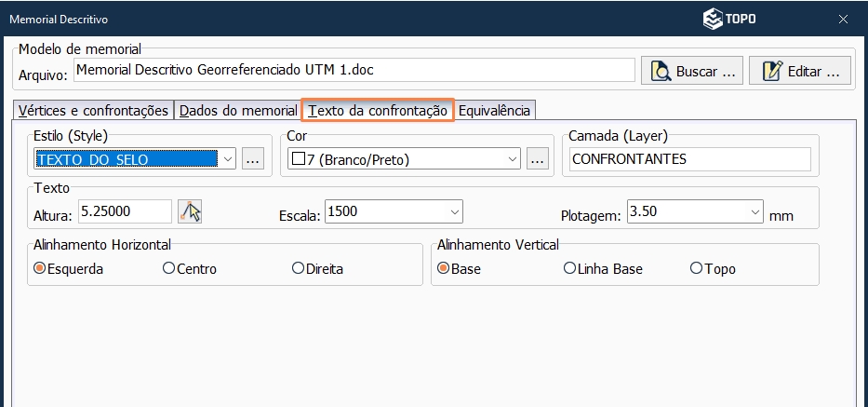
Task: Expand the Escala dropdown
Action: (x=454, y=211)
